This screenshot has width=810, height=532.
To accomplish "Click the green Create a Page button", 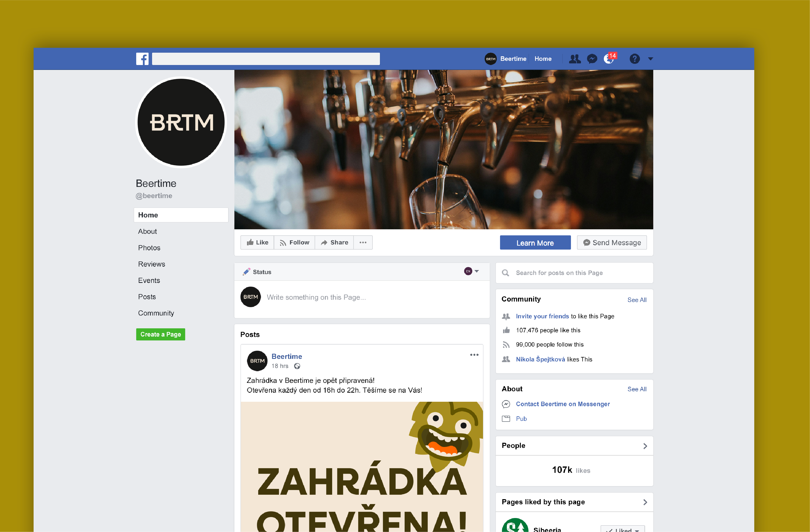I will (x=161, y=334).
